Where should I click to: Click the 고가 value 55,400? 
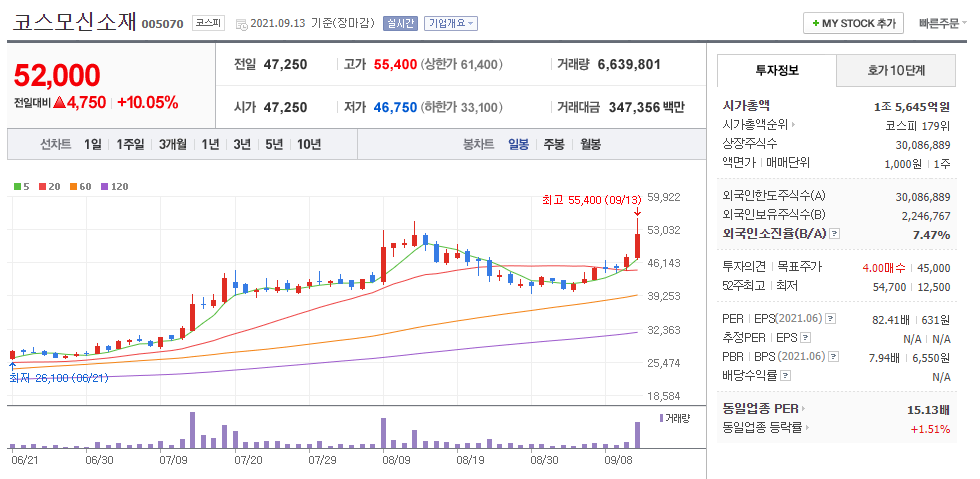(x=395, y=64)
